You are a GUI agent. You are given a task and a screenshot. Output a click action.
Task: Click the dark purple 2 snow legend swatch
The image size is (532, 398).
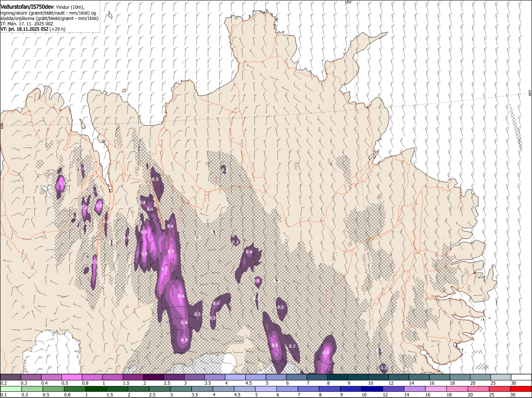pos(154,377)
